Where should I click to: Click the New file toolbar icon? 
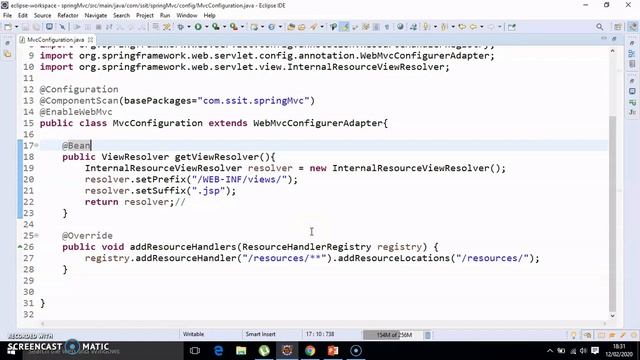(x=7, y=27)
